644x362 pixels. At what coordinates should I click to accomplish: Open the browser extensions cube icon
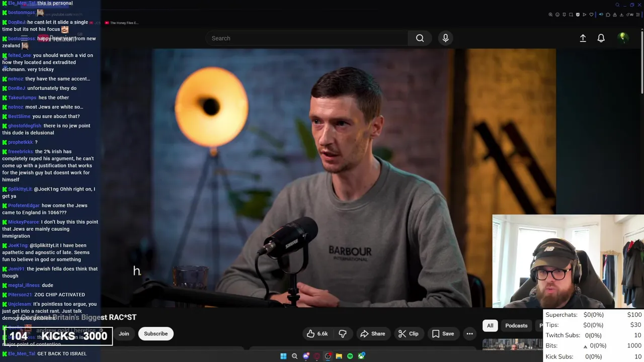pyautogui.click(x=608, y=15)
